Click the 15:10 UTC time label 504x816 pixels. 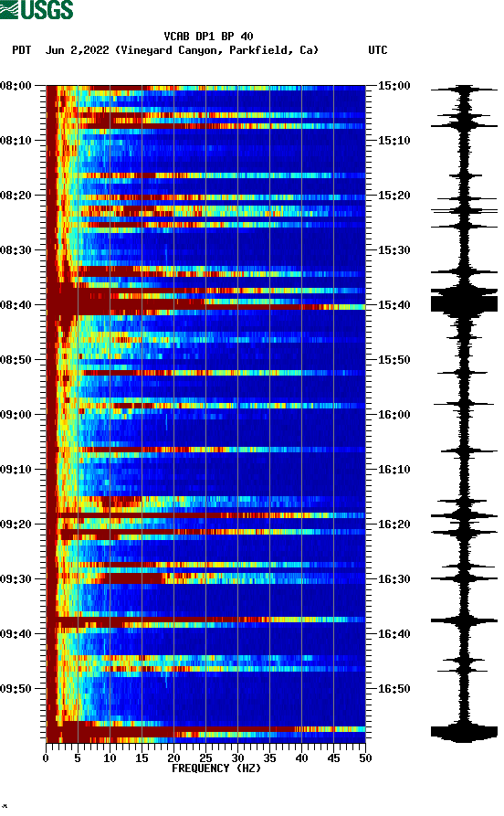tap(394, 141)
